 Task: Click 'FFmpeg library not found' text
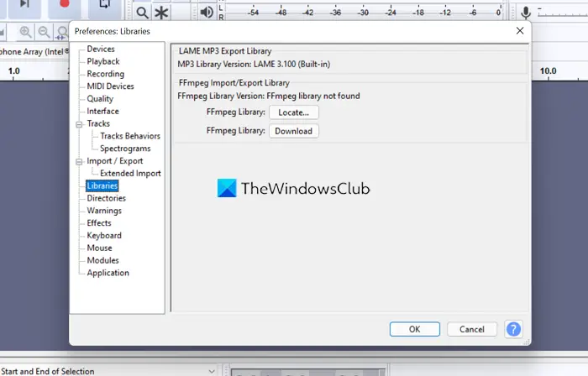pyautogui.click(x=313, y=96)
